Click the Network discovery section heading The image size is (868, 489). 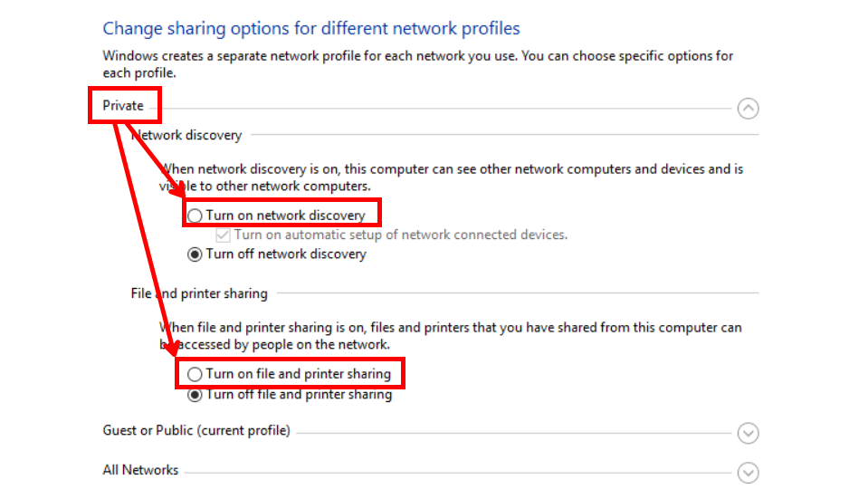pos(186,135)
